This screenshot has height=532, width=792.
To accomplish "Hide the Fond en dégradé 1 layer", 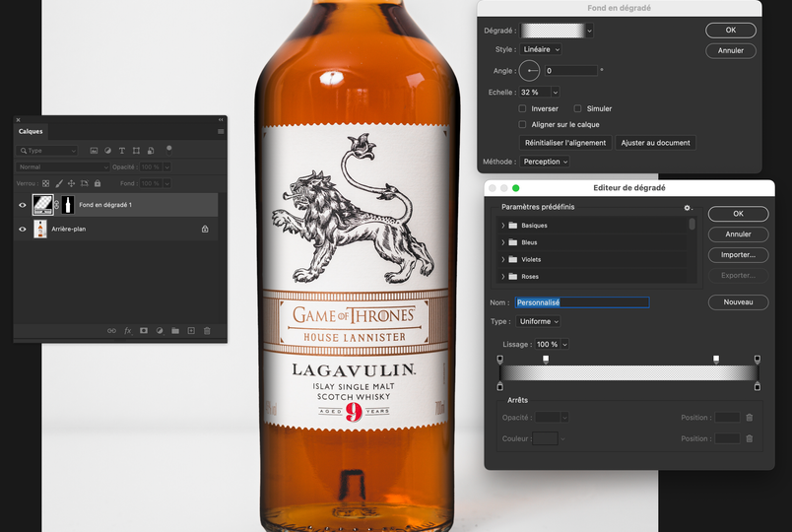I will coord(23,205).
